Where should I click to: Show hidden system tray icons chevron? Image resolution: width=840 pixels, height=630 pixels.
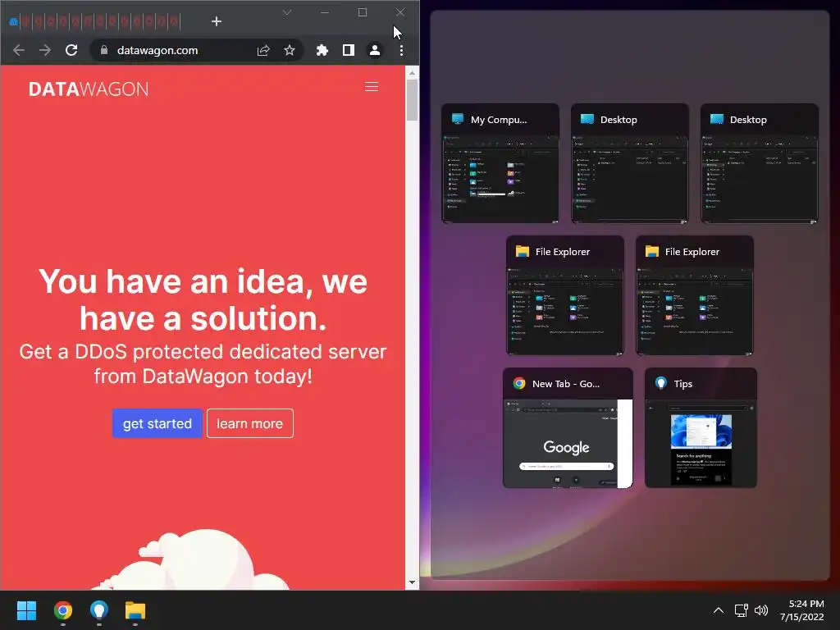[x=719, y=610]
